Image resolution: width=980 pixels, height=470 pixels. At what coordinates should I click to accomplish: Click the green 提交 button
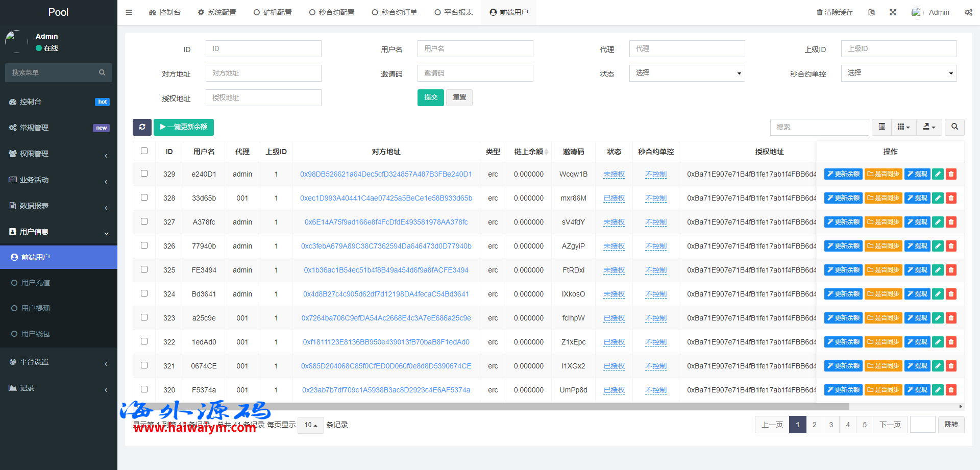point(430,97)
